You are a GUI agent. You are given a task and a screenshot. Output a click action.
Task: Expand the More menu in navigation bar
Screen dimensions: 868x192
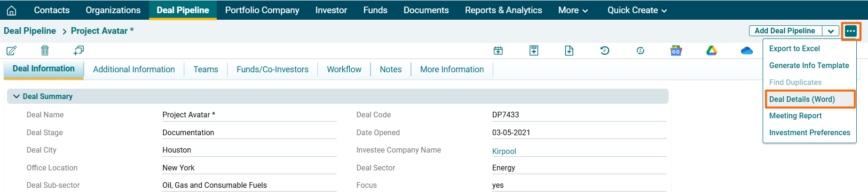click(x=573, y=10)
